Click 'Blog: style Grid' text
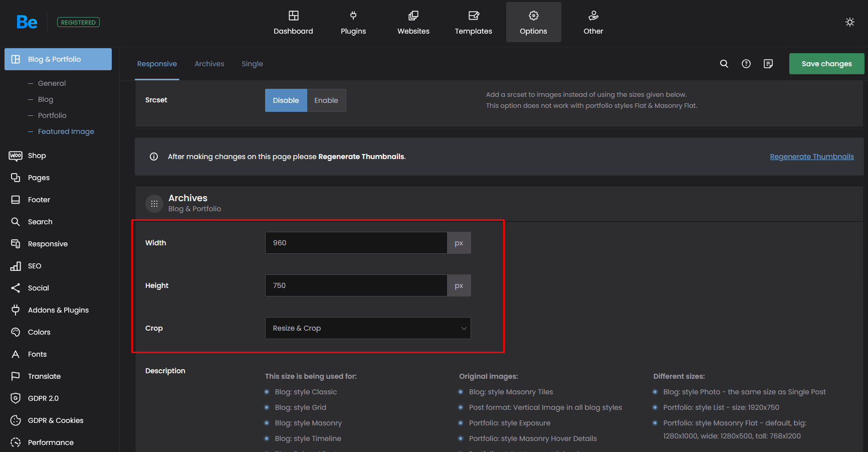 pyautogui.click(x=300, y=407)
